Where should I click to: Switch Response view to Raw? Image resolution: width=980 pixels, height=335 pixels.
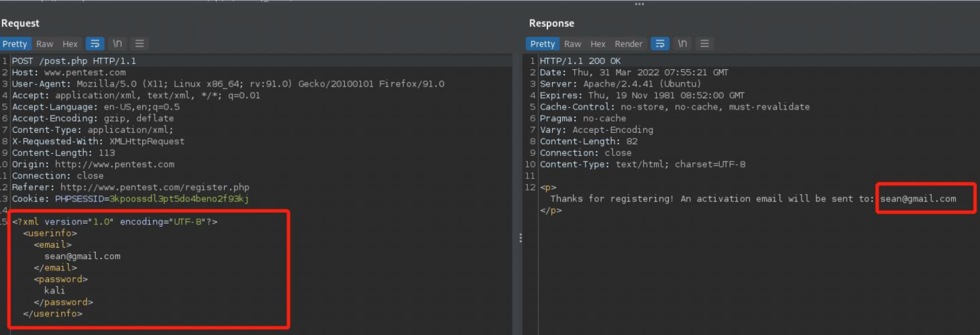point(573,44)
